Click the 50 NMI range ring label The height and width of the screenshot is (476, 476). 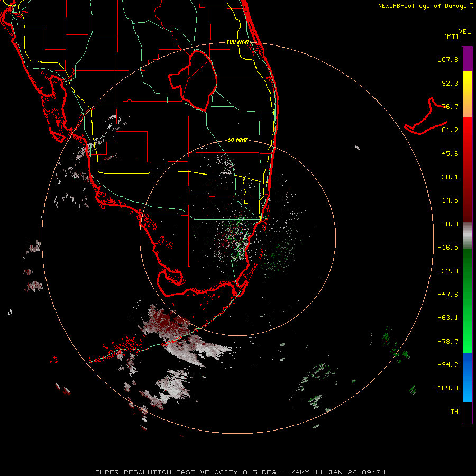click(x=237, y=140)
